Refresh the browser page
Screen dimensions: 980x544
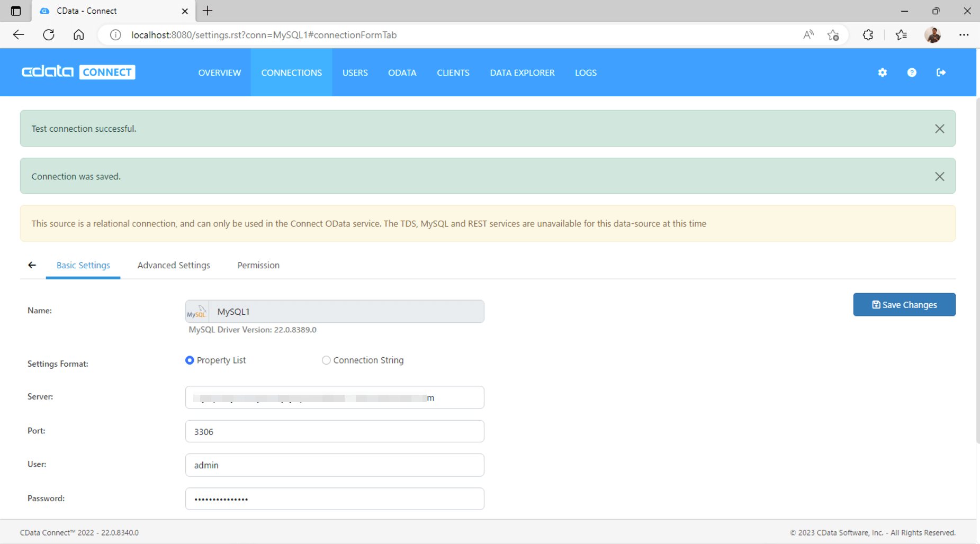click(x=49, y=35)
